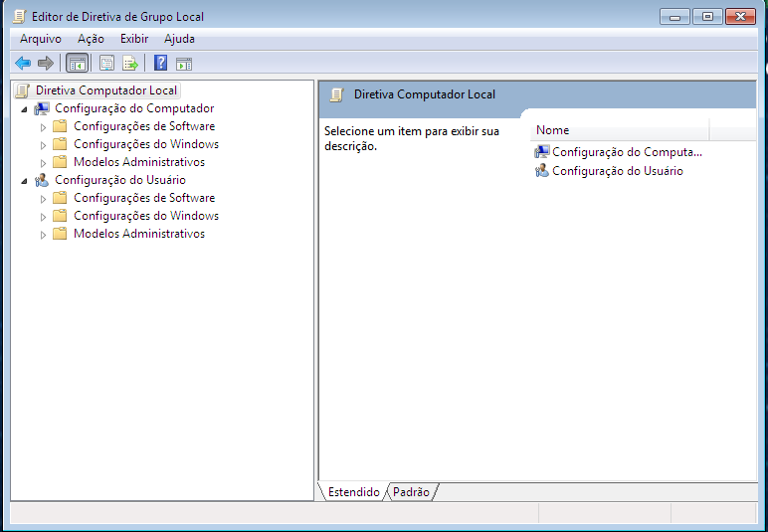Expand Modelos Administrativos under Configuração do Computador
Image resolution: width=768 pixels, height=532 pixels.
[x=43, y=163]
